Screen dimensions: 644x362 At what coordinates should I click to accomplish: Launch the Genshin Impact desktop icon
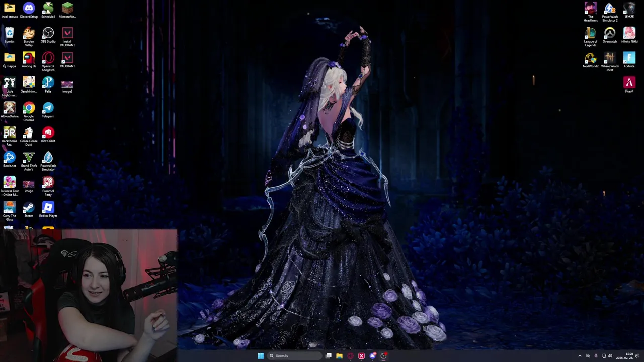click(29, 84)
